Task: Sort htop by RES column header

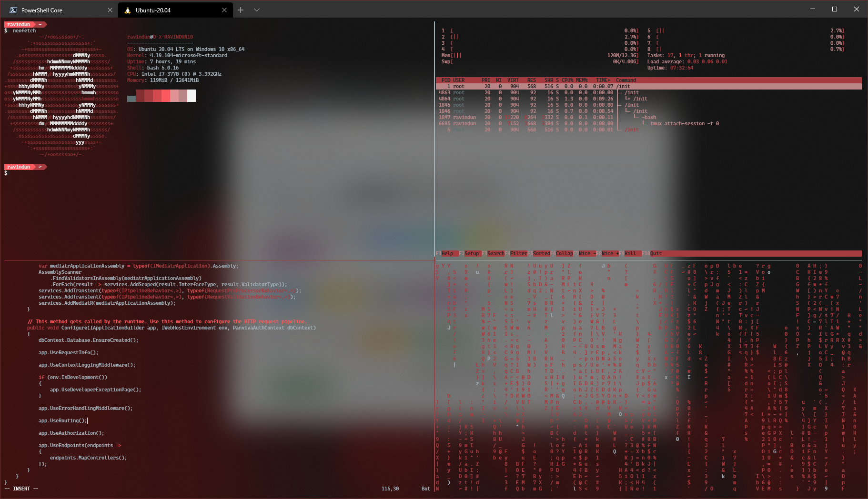Action: pyautogui.click(x=532, y=80)
